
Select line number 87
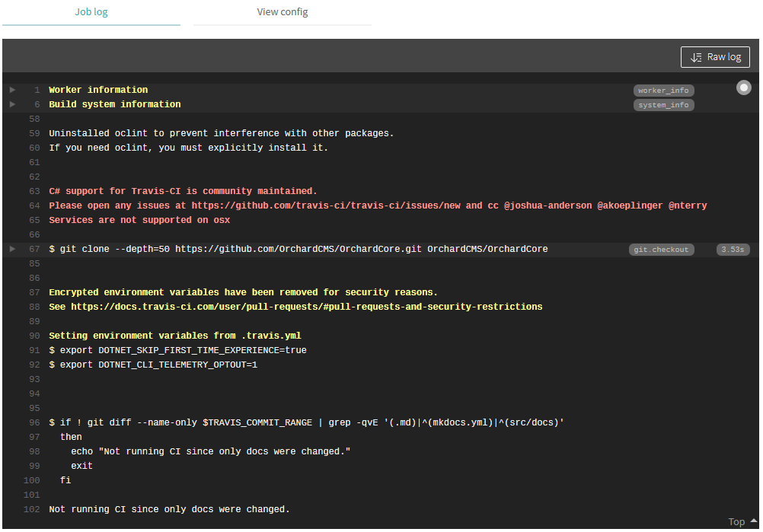point(34,292)
